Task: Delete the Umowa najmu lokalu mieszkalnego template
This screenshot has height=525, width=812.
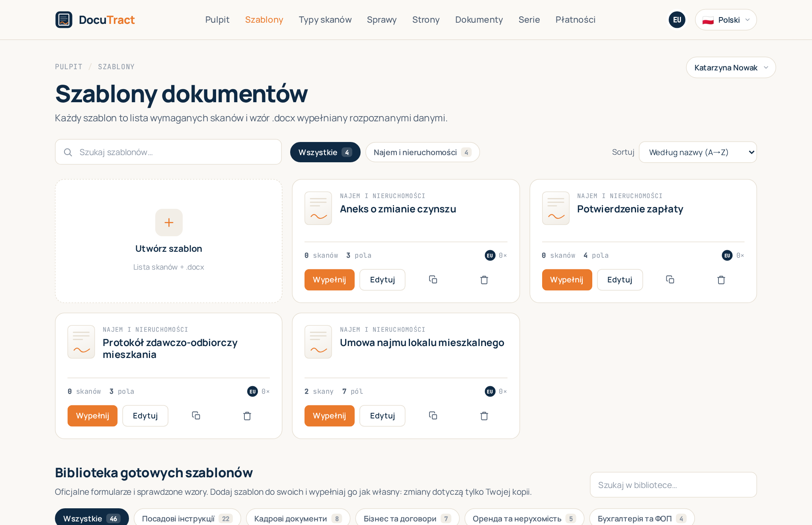Action: (484, 416)
